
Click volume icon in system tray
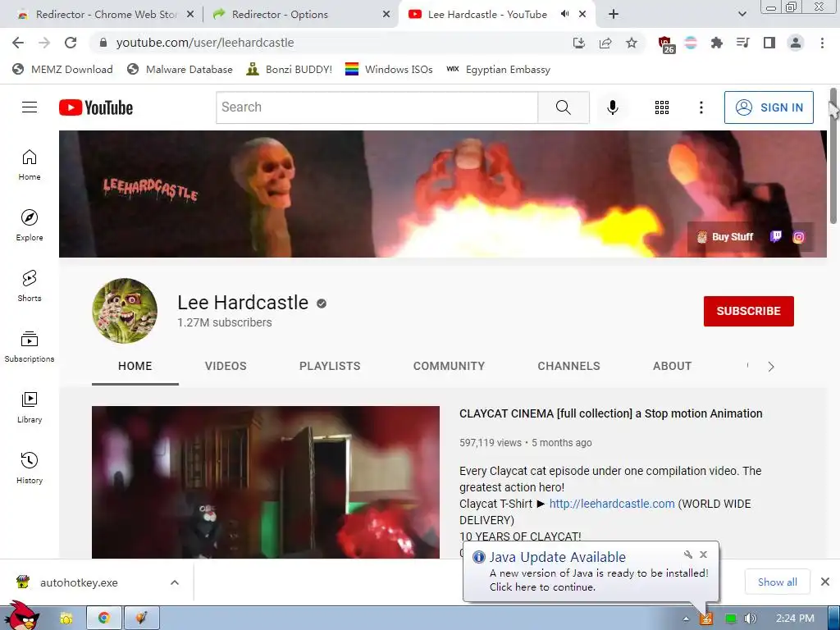click(751, 619)
